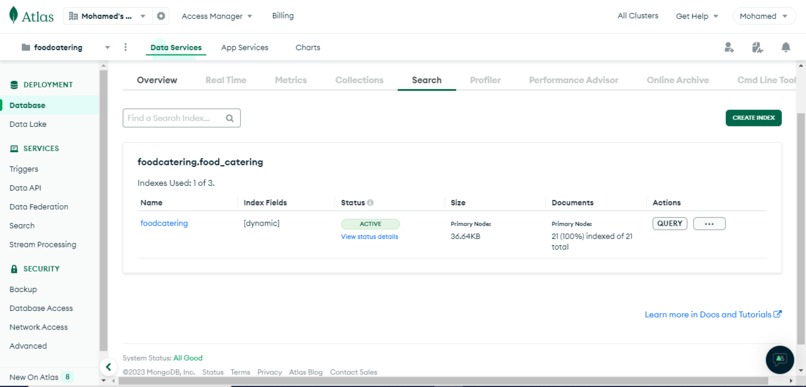The height and width of the screenshot is (387, 806).
Task: Open foodcatering project options three-dot menu
Action: point(125,47)
